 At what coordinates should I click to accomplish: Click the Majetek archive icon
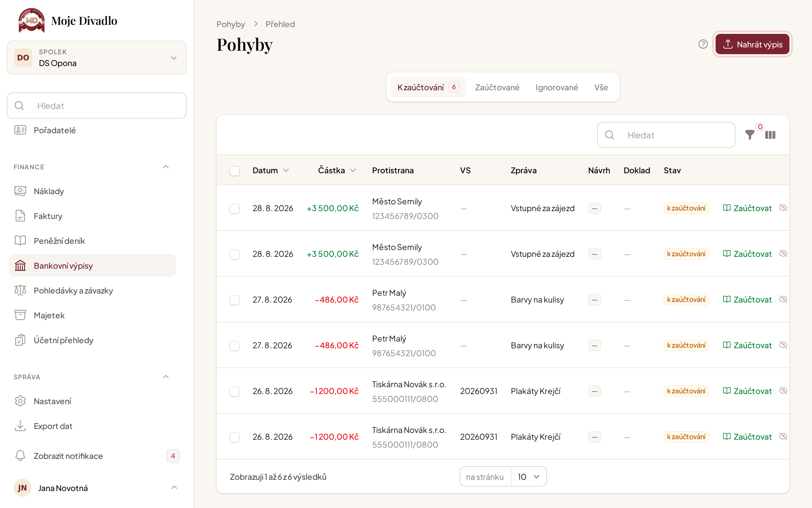[20, 316]
